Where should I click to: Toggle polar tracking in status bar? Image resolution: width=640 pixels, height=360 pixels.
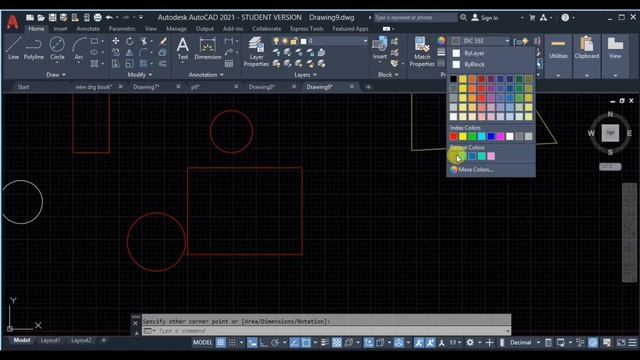pyautogui.click(x=275, y=342)
